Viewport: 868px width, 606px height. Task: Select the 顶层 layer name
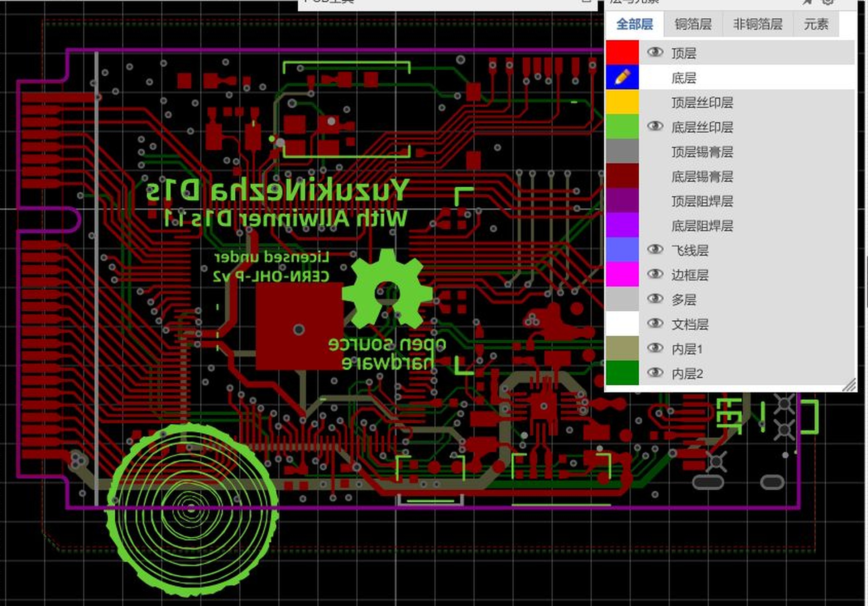pyautogui.click(x=684, y=53)
